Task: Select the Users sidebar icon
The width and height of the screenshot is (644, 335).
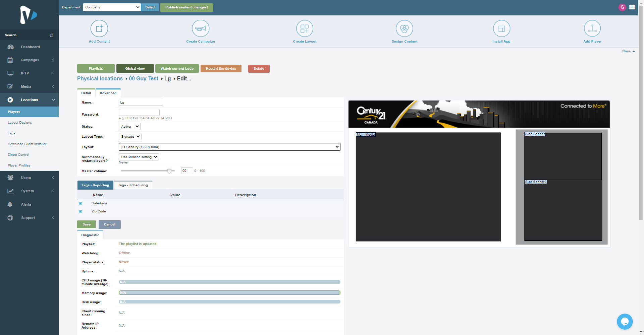Action: pyautogui.click(x=10, y=178)
